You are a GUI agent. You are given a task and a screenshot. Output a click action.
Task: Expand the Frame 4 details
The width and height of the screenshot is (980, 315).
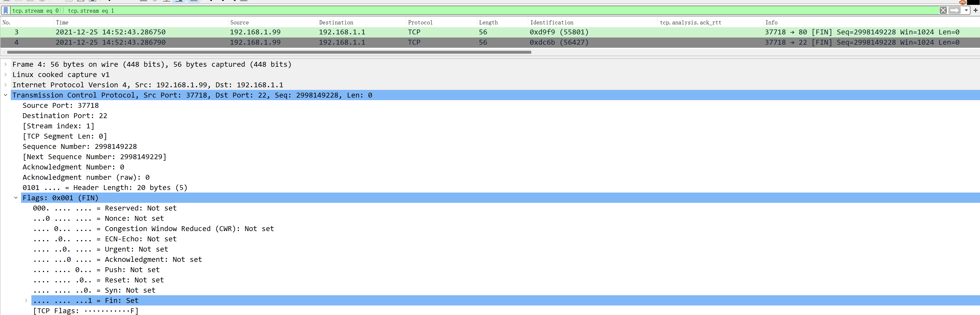pyautogui.click(x=6, y=65)
